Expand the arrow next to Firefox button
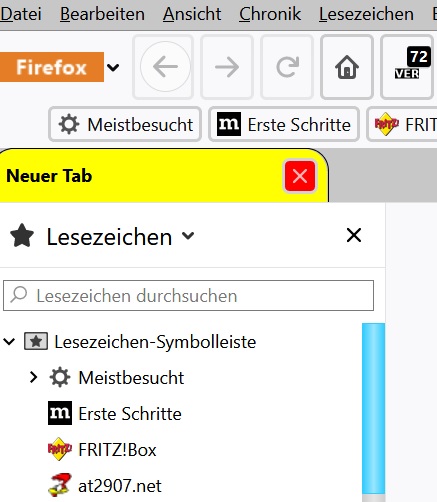Viewport: 437px width, 502px height. tap(113, 67)
